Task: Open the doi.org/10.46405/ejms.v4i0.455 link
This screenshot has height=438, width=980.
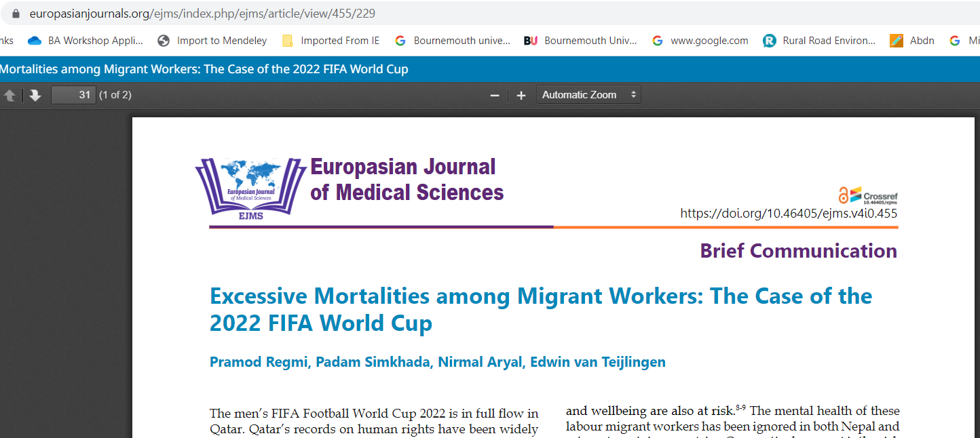Action: (789, 214)
